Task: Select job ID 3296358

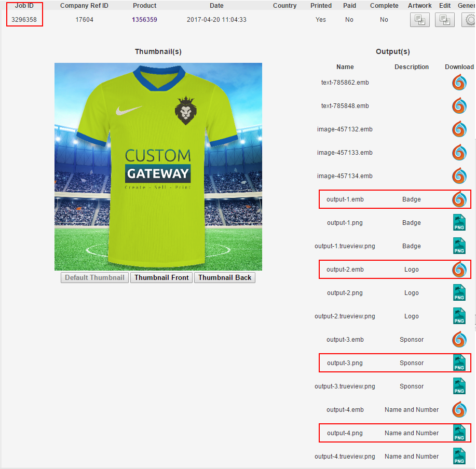Action: coord(24,20)
